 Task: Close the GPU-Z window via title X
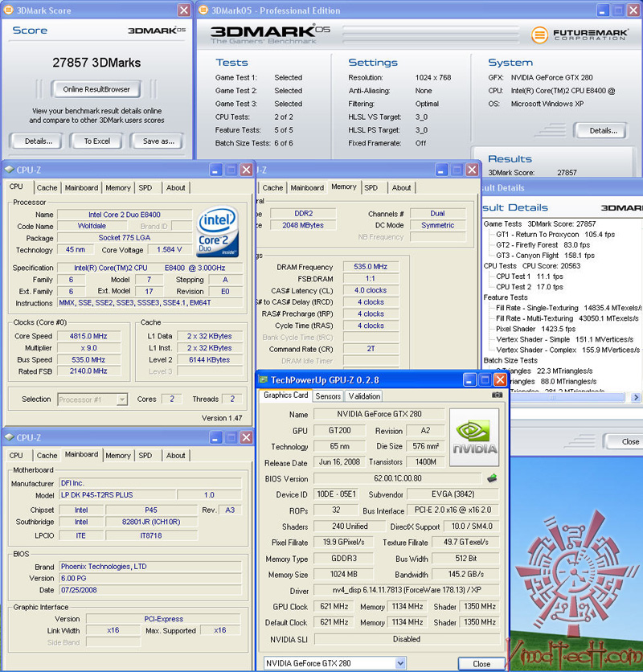(x=500, y=379)
